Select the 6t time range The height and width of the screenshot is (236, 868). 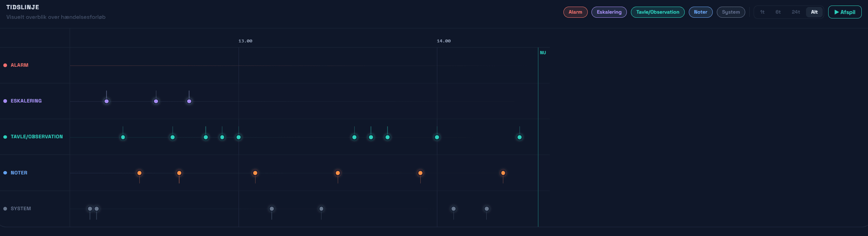tap(778, 12)
